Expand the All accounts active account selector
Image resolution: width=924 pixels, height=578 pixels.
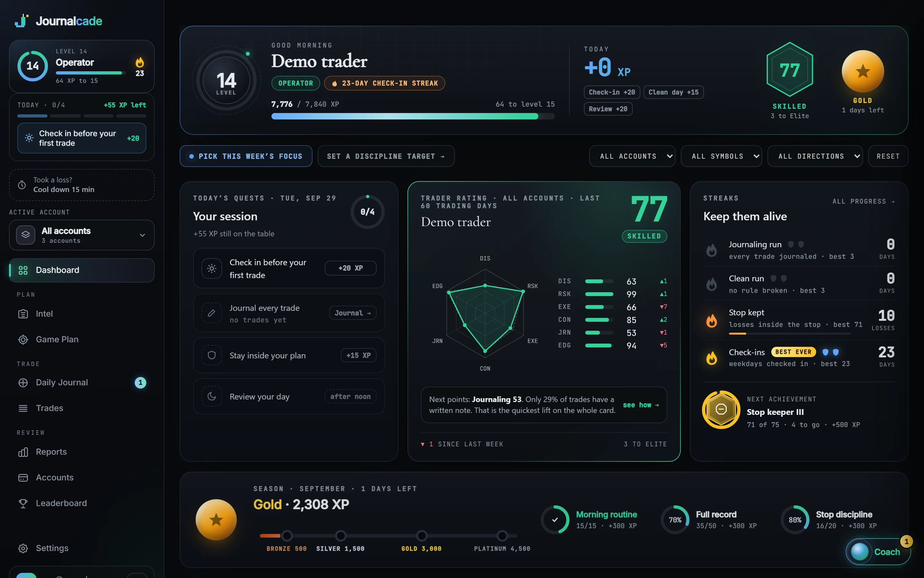[82, 235]
